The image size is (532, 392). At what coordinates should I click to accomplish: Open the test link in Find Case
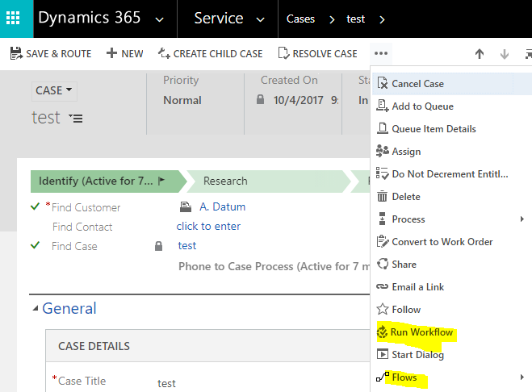pos(187,245)
